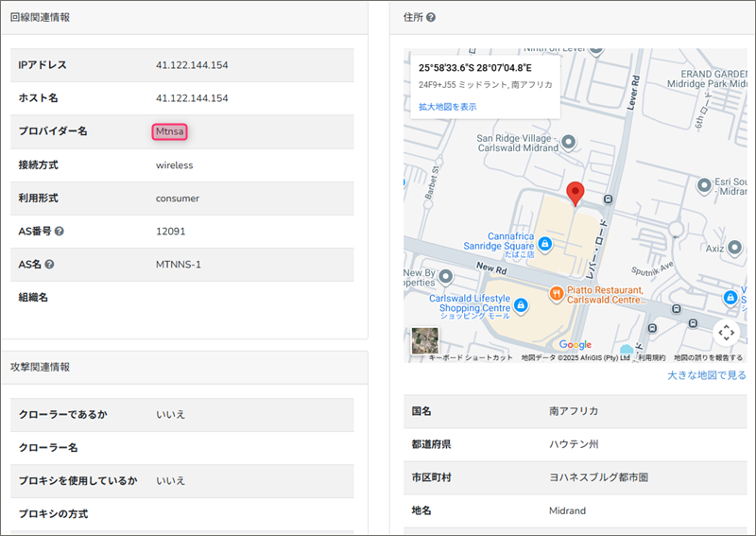Click the help icon beside AS番号
The width and height of the screenshot is (756, 536).
60,232
